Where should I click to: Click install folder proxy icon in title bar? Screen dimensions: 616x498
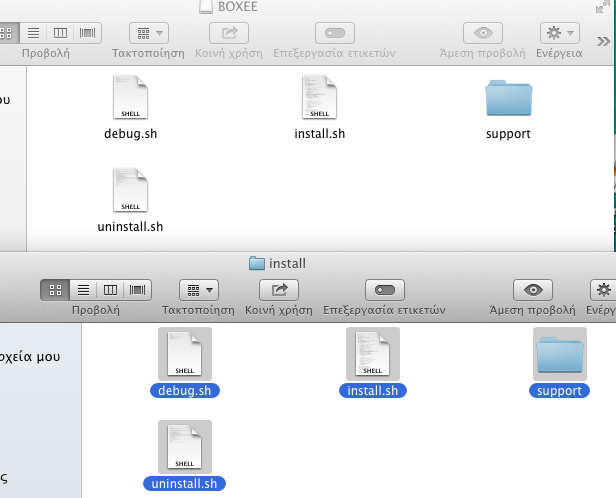[x=257, y=263]
